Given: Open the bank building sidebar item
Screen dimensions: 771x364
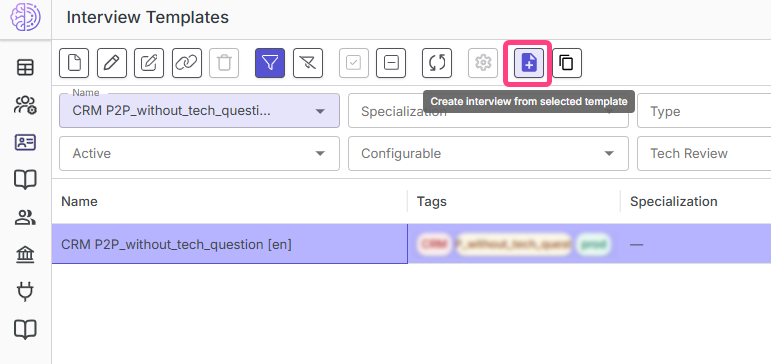Looking at the screenshot, I should pos(26,255).
